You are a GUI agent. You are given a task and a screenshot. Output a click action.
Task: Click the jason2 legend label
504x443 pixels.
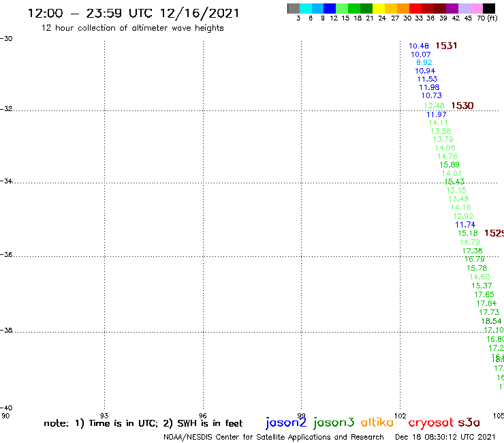tap(286, 423)
